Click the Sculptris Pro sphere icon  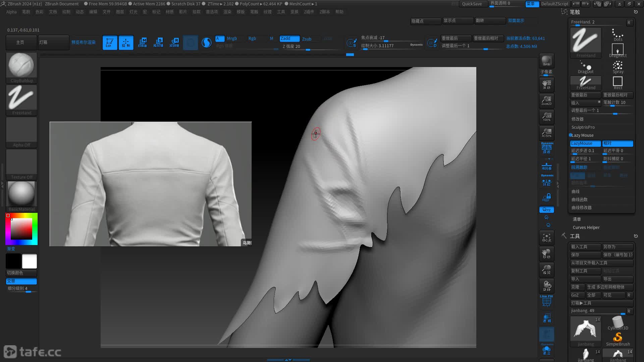point(207,43)
